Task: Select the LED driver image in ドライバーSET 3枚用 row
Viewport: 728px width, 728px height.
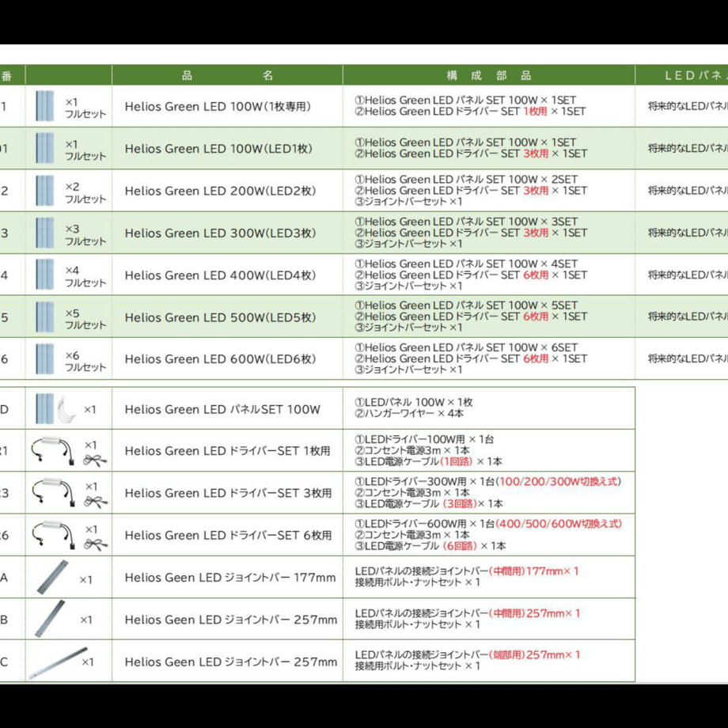Action: coord(53,492)
